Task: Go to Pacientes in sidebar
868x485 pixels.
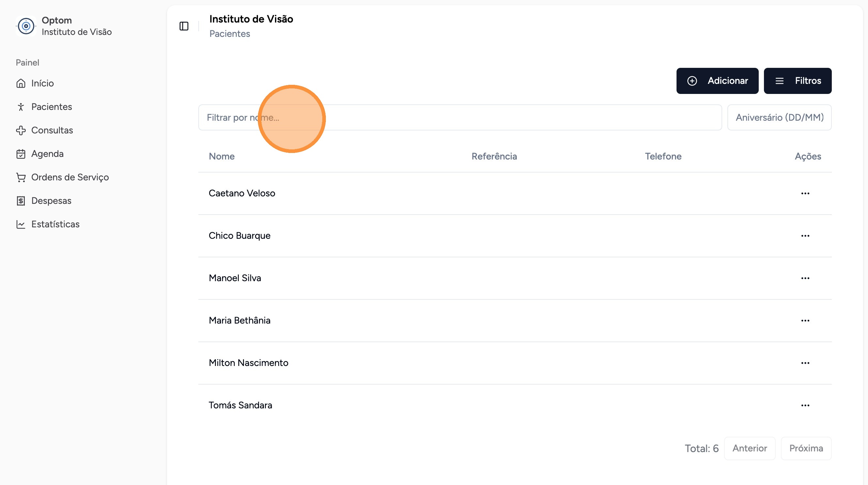Action: [x=51, y=107]
